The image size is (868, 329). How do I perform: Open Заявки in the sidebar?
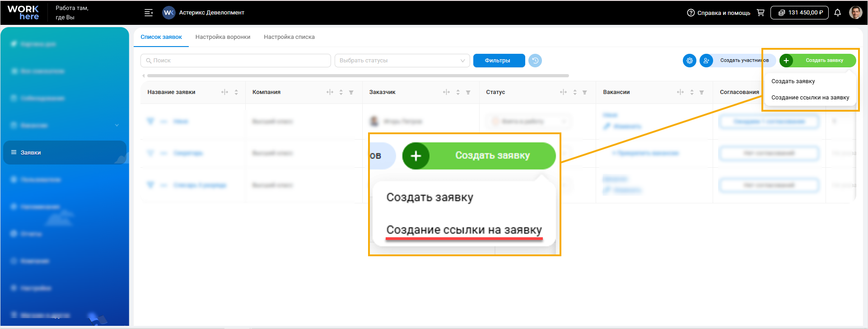[x=65, y=152]
